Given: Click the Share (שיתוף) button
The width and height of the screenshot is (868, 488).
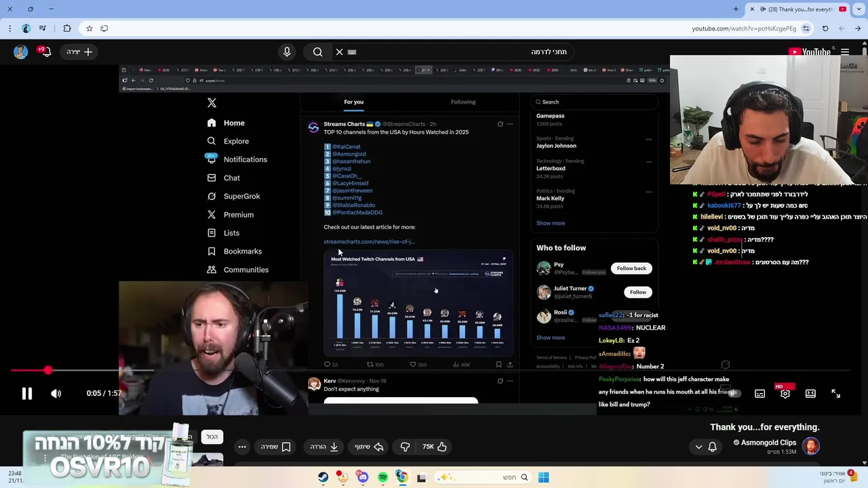Looking at the screenshot, I should point(368,447).
